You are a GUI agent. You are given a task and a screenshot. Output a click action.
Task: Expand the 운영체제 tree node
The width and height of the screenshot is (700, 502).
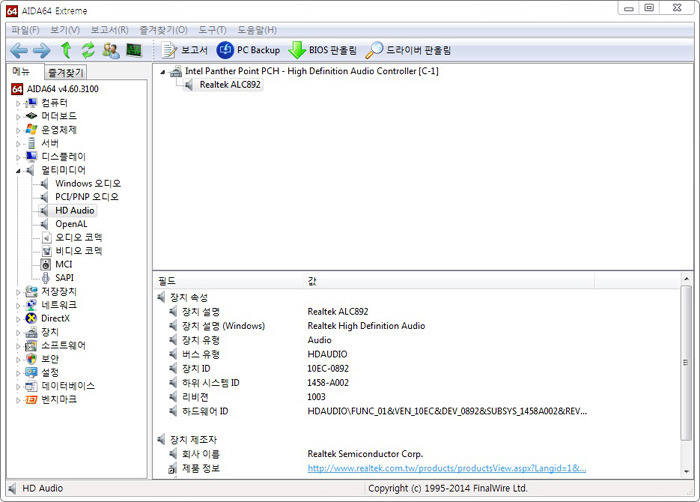tap(18, 130)
